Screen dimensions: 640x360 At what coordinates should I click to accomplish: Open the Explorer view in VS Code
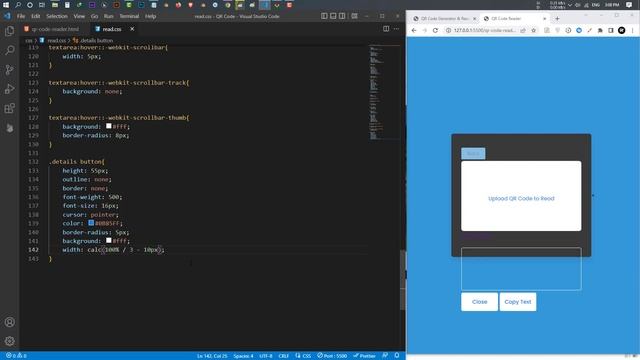pyautogui.click(x=9, y=31)
